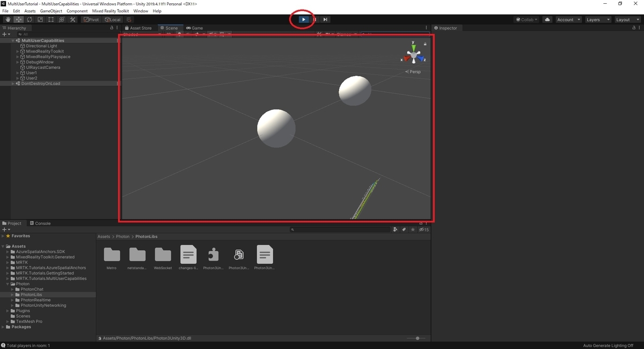Select the Hand tool
Viewport: 644px width, 349px height.
click(x=8, y=20)
